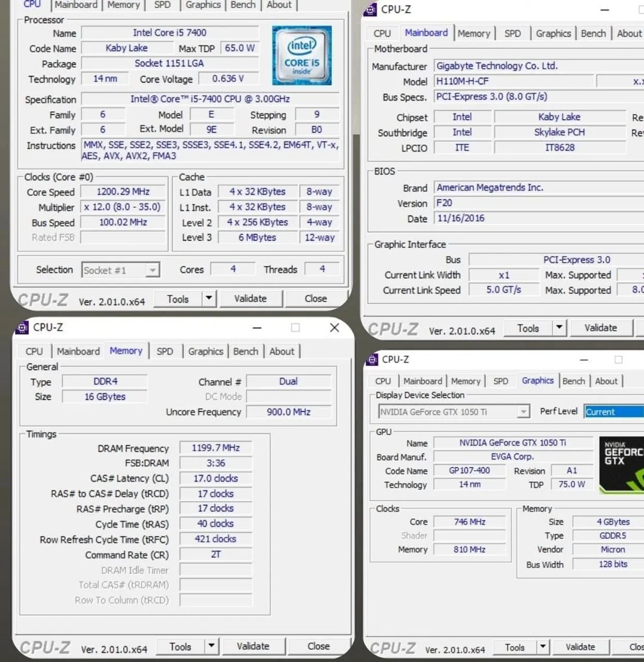The image size is (644, 662).
Task: Click the Gigabyte Technology Co. Ltd. manufacturer field
Action: (x=538, y=66)
